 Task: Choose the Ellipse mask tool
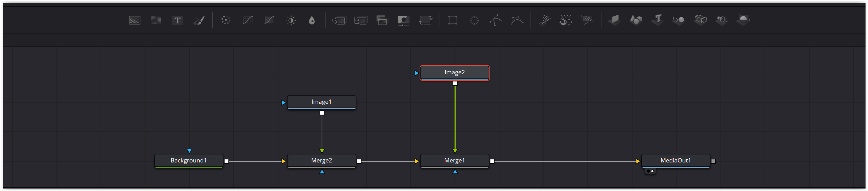(474, 20)
